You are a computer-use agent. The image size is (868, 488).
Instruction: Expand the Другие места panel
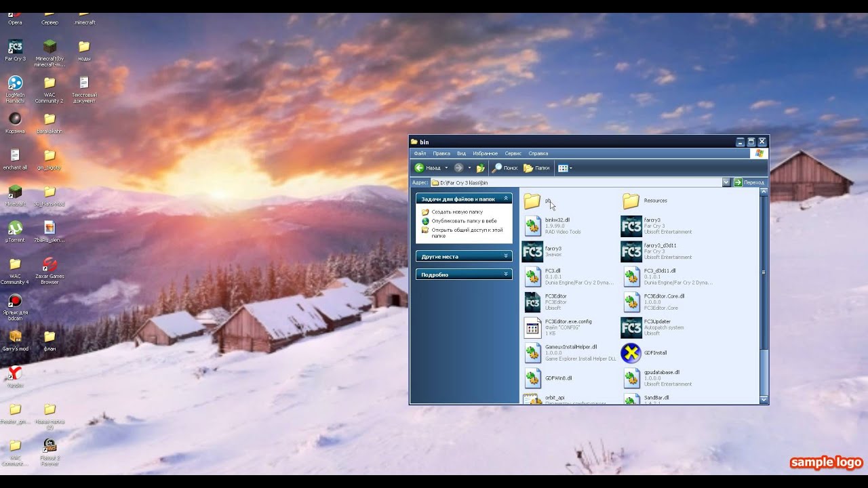(x=505, y=256)
